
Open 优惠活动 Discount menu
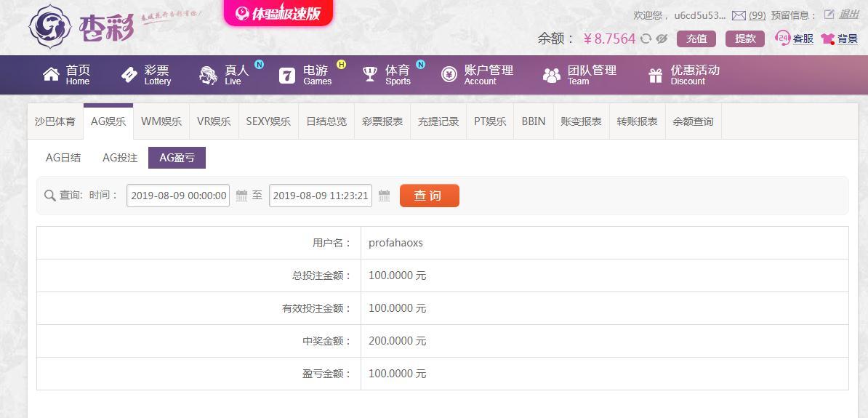click(695, 75)
